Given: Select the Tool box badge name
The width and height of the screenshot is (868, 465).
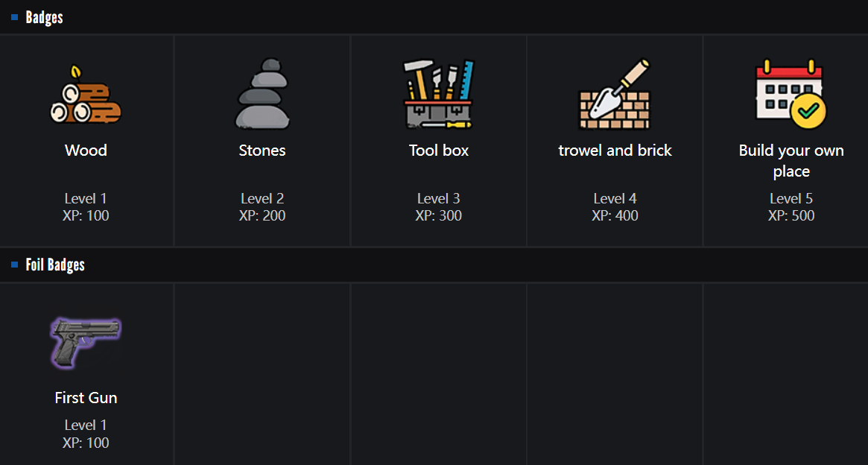Looking at the screenshot, I should (439, 151).
